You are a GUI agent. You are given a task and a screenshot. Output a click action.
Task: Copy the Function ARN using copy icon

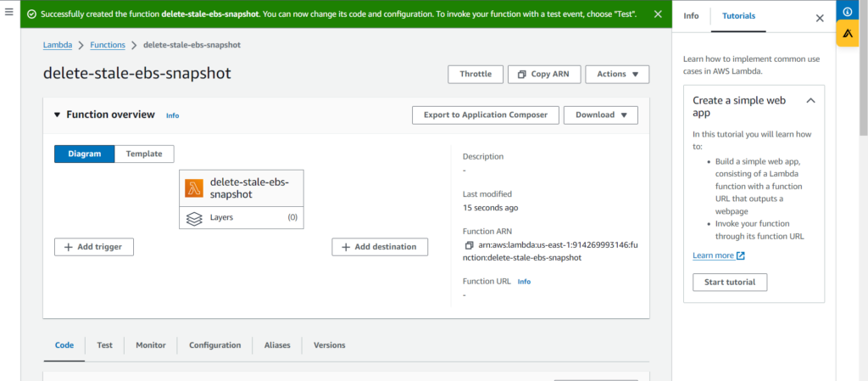(x=469, y=244)
